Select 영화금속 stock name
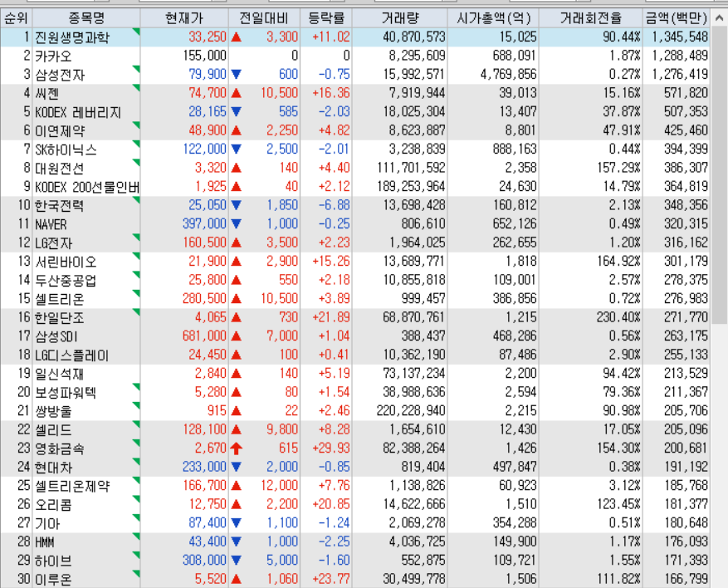 click(60, 448)
